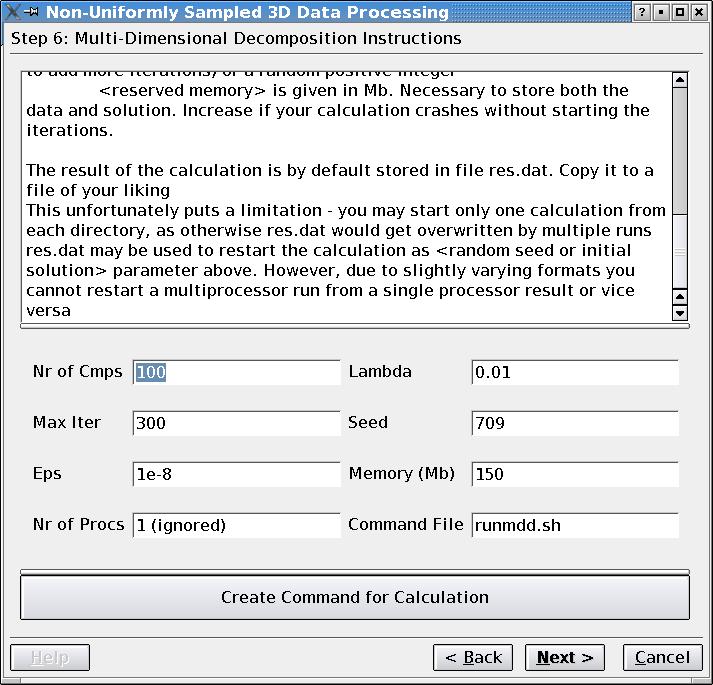The image size is (713, 685).
Task: Cancel the wizard dialog
Action: click(x=662, y=657)
